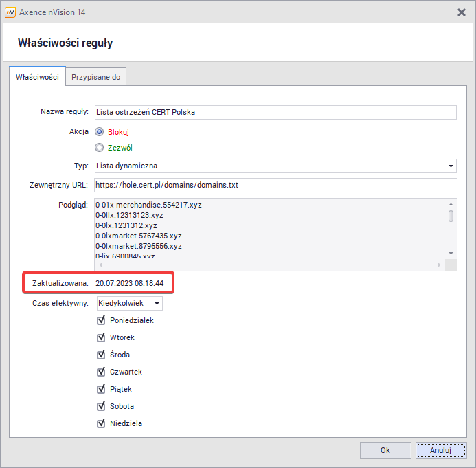Click the Anuluj button
The image size is (476, 468).
(x=440, y=450)
